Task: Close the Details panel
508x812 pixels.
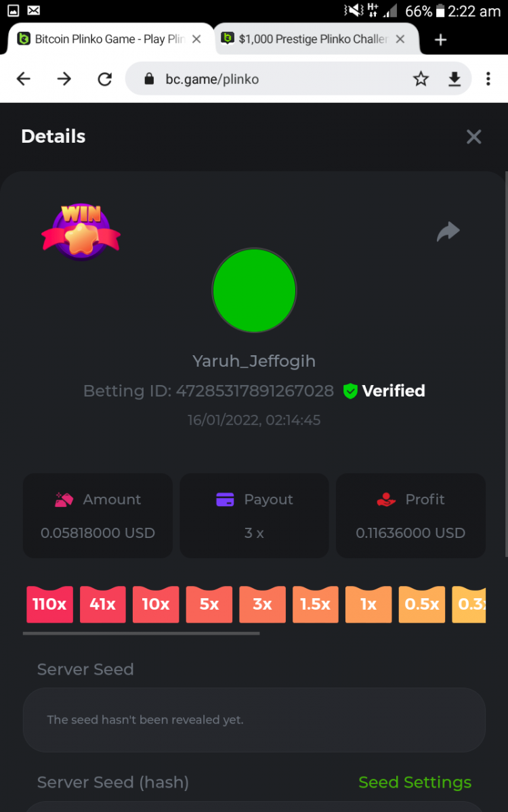Action: point(474,137)
